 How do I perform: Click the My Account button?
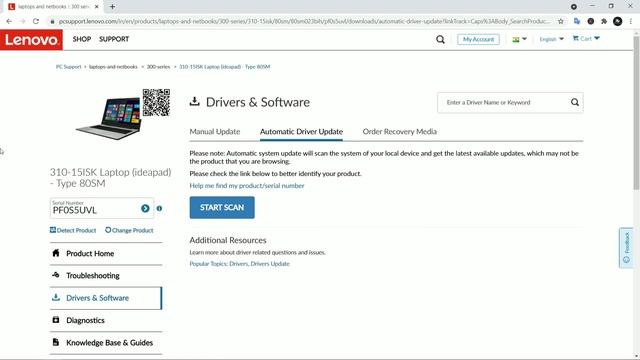[478, 39]
